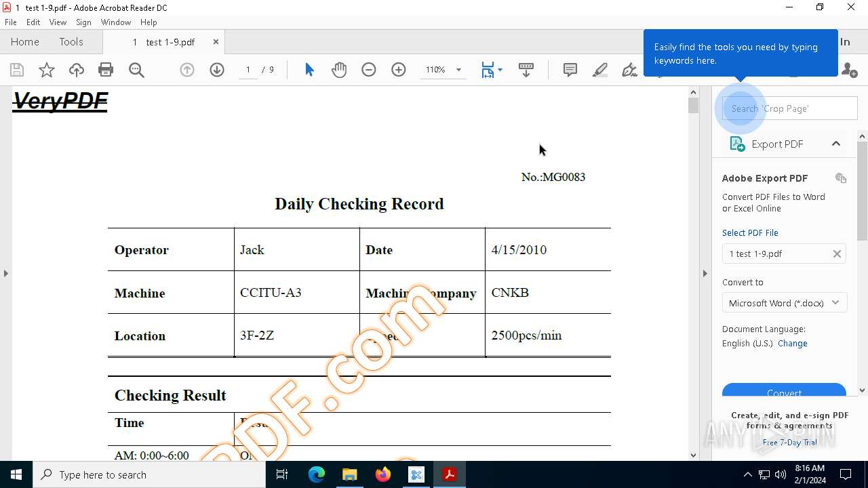Activate the hand pan tool
Screen dimensions: 868x488
point(339,70)
